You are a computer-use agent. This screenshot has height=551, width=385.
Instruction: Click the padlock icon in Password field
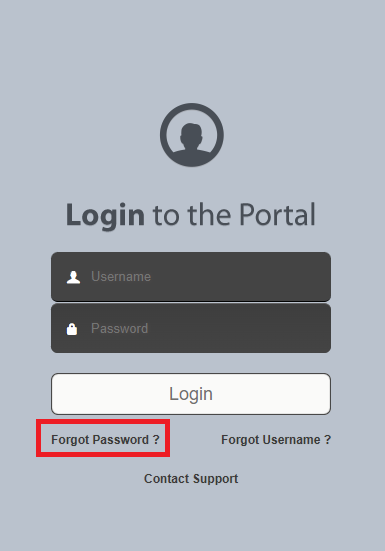tap(72, 329)
